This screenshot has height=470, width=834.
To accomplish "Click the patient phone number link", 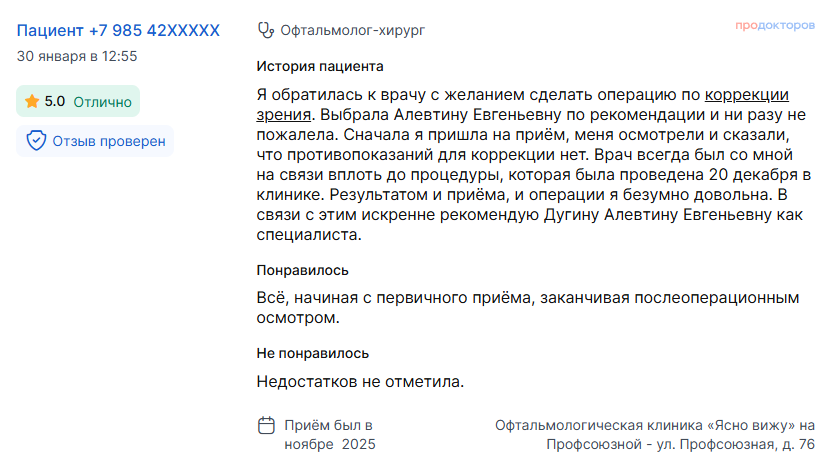I will pyautogui.click(x=118, y=31).
